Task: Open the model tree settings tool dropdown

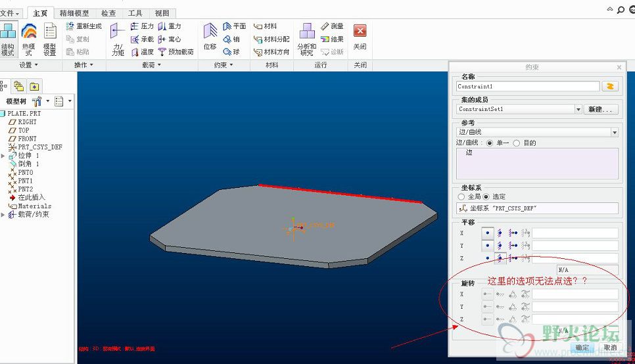Action: 48,101
